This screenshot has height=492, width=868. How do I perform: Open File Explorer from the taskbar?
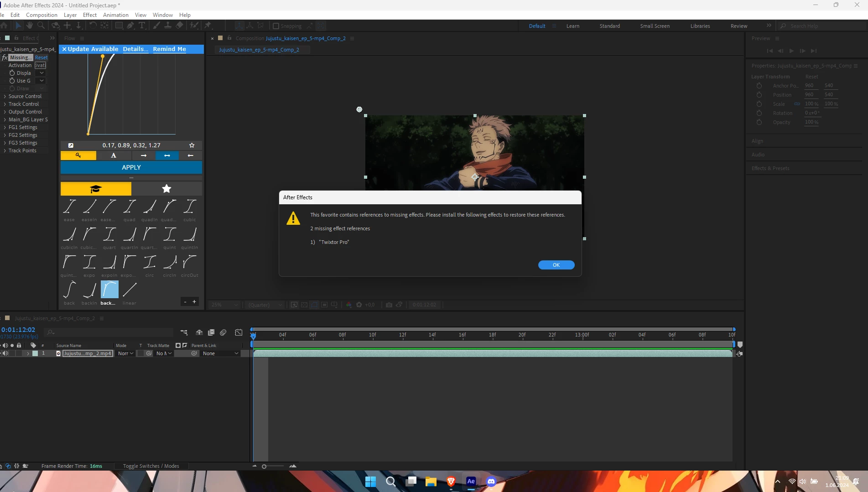tap(431, 481)
